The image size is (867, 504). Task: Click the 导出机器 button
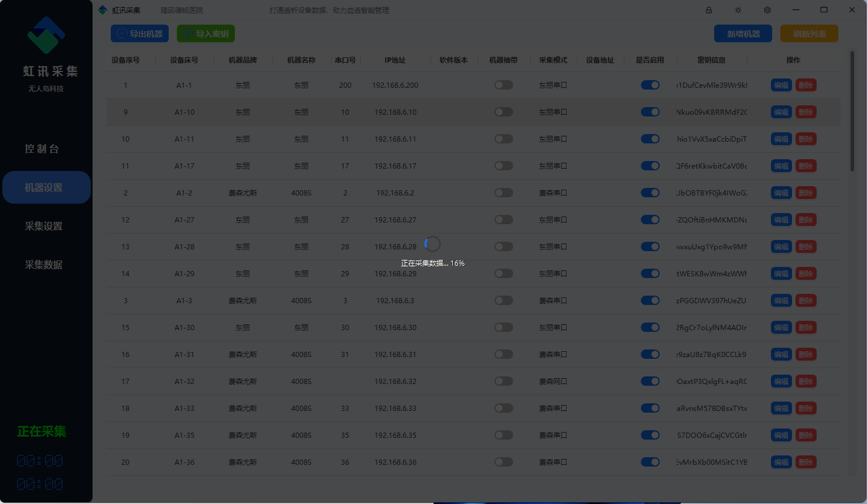[x=140, y=33]
